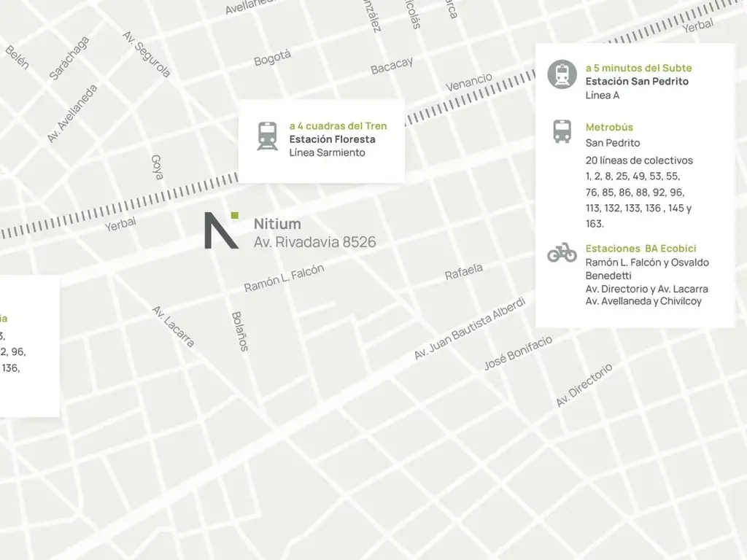Click 'Goya' street label
Screen dimensions: 747x560
coord(158,167)
